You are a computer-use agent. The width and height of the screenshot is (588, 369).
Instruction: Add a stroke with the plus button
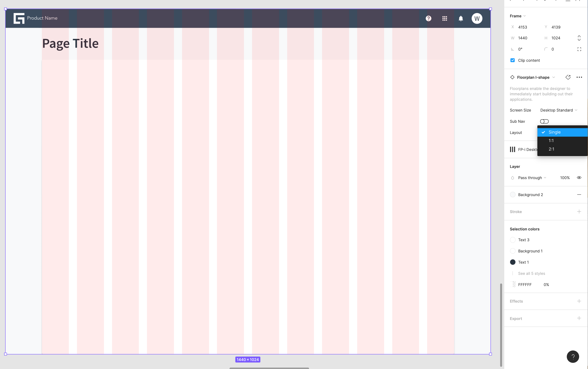click(x=579, y=212)
